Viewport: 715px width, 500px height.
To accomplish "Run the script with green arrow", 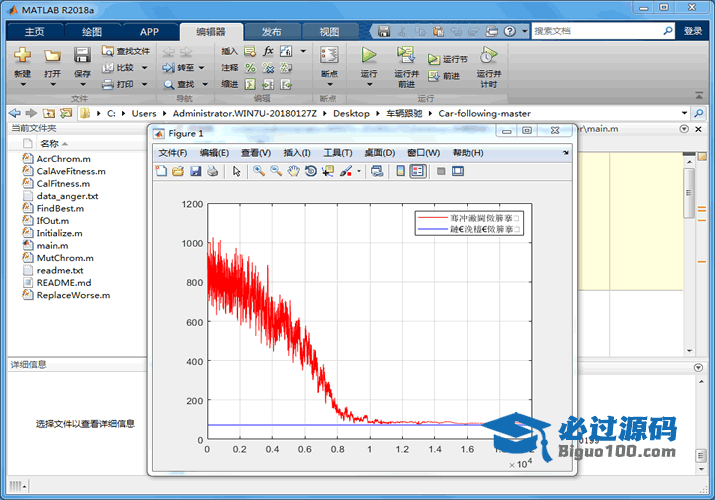I will tap(368, 56).
